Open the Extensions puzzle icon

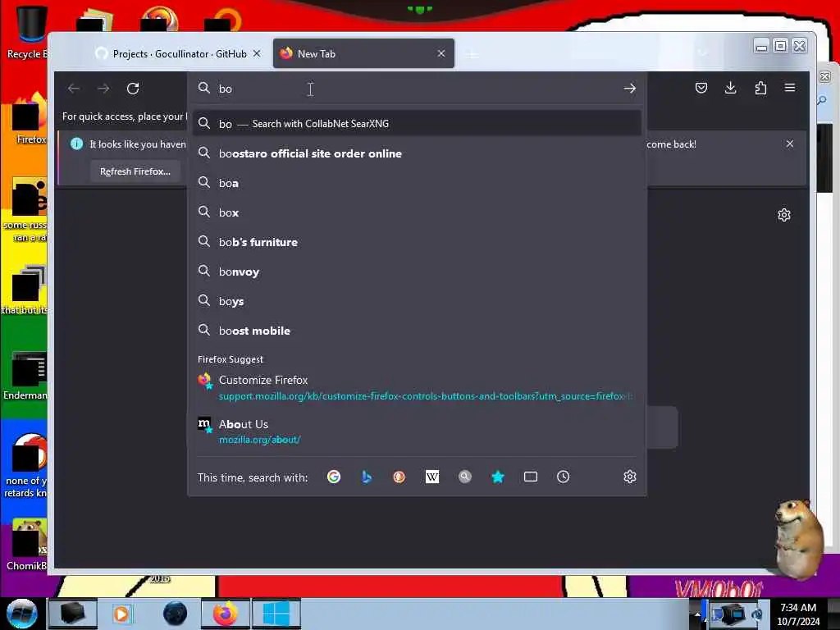pyautogui.click(x=760, y=88)
